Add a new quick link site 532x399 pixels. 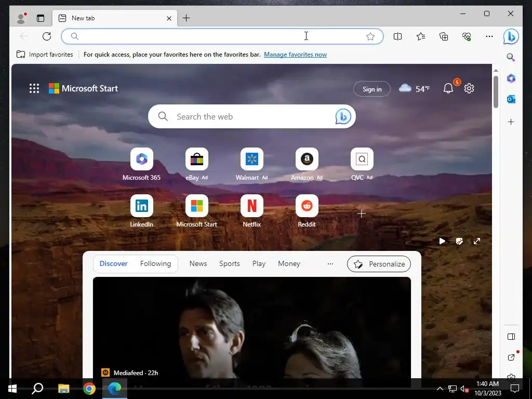(362, 214)
